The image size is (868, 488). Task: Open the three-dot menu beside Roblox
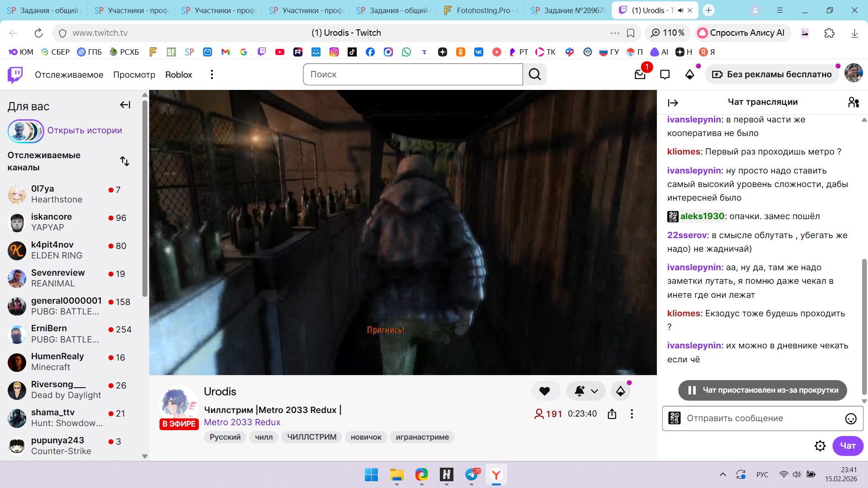212,75
